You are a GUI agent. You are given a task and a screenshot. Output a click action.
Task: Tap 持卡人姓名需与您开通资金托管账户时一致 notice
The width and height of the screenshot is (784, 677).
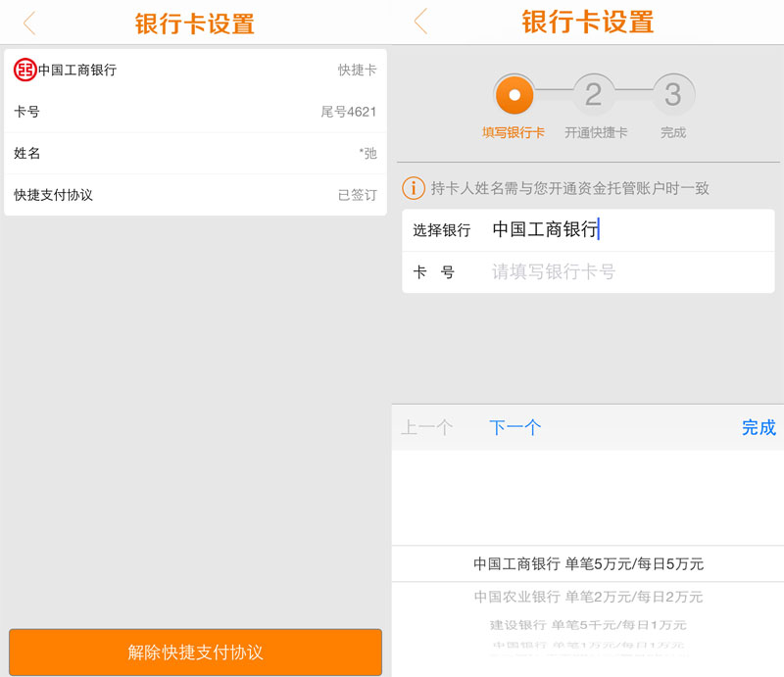[x=570, y=188]
